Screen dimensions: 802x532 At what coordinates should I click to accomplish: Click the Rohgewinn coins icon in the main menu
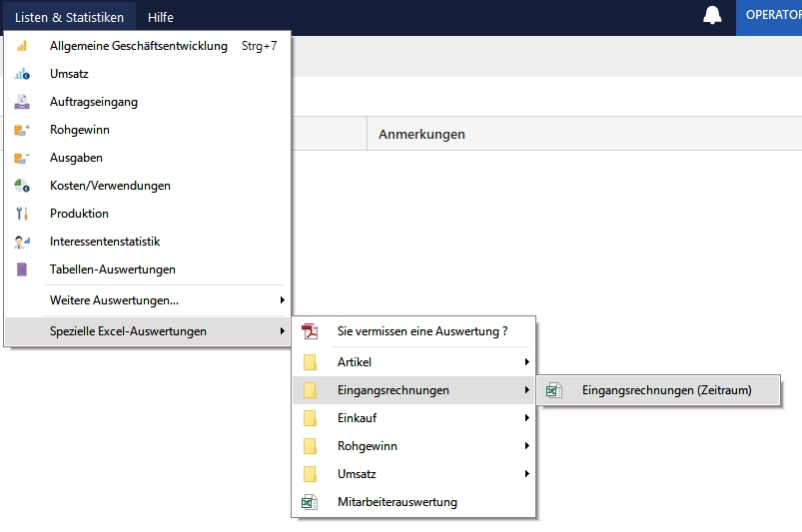click(x=22, y=130)
